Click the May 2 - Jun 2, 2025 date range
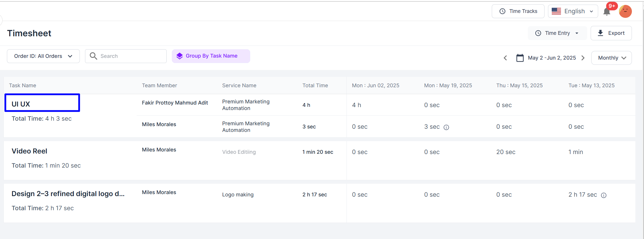The image size is (644, 239). pos(552,58)
